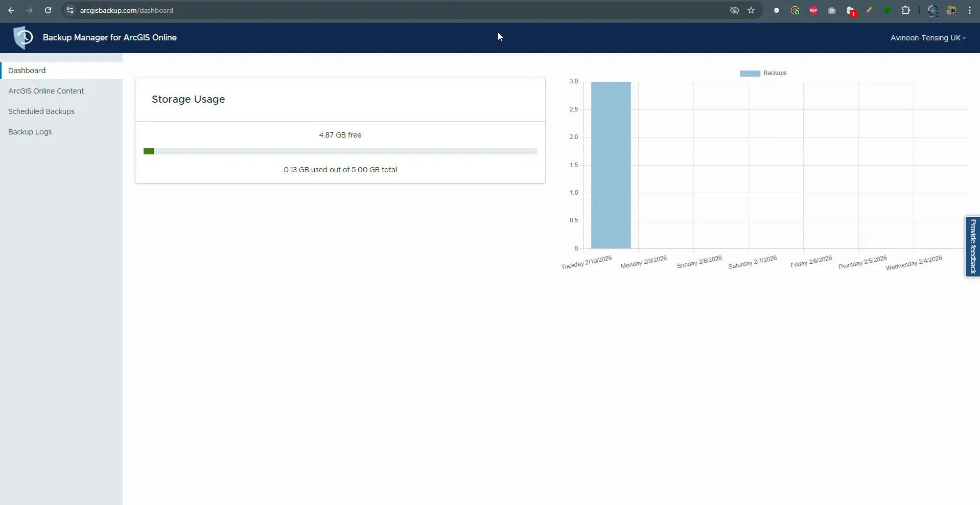This screenshot has width=980, height=505.
Task: Open the white chat bubble extension
Action: 777,10
